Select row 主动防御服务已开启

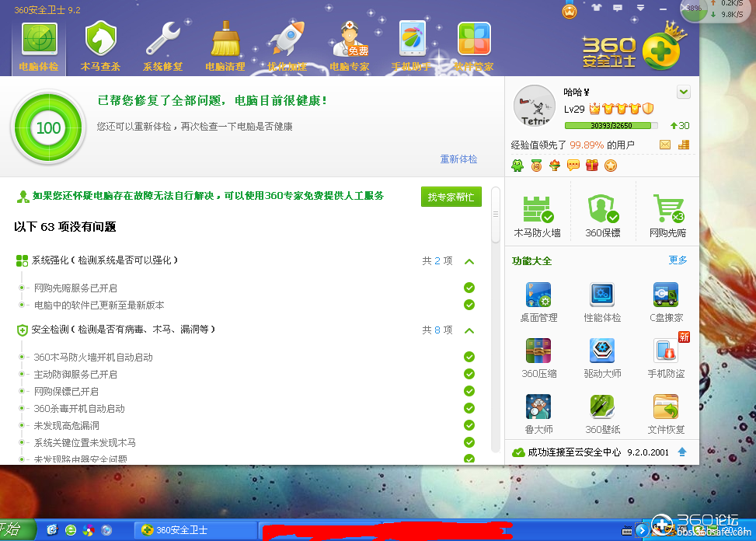coord(246,374)
